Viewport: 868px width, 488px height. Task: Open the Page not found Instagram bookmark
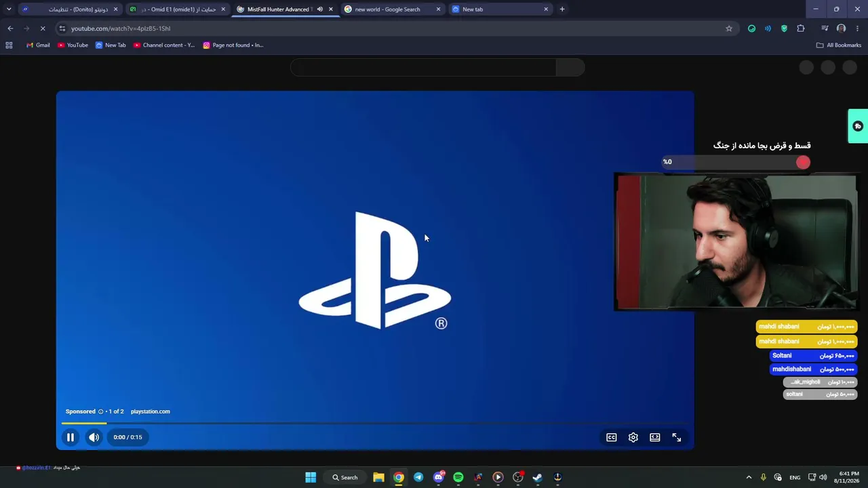(x=233, y=45)
